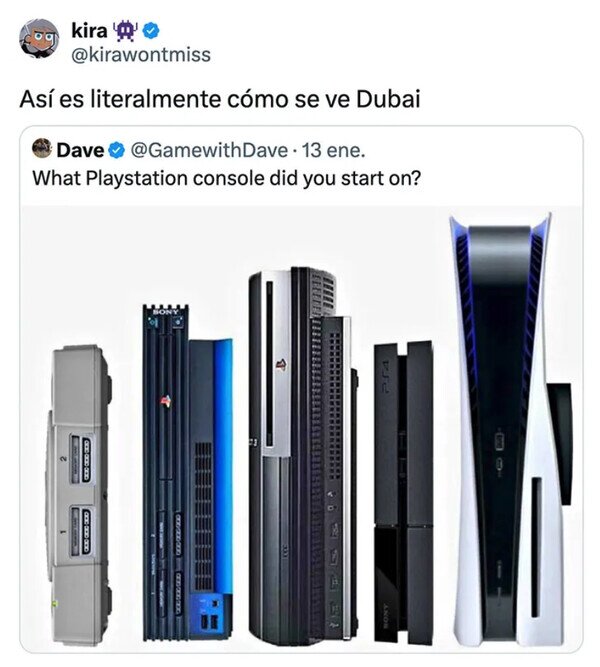The width and height of the screenshot is (600, 667).
Task: Click the 13 ene. timestamp
Action: coord(333,151)
